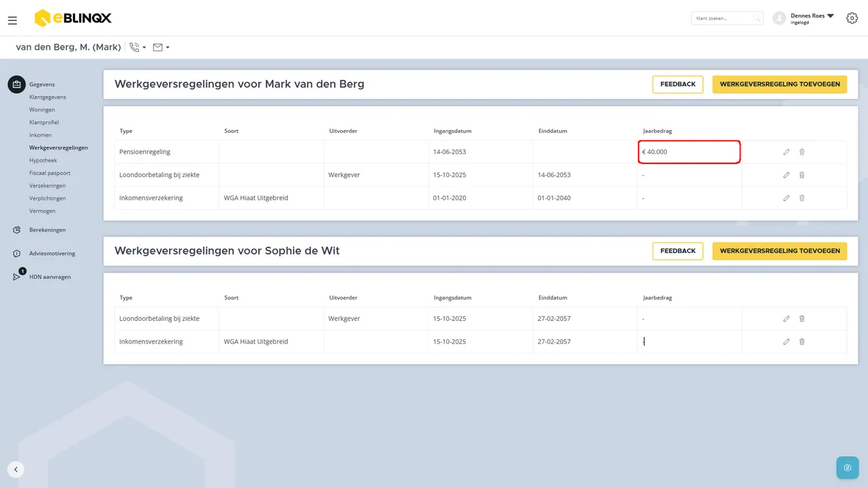This screenshot has height=488, width=868.
Task: Click the user avatar icon
Action: (779, 18)
